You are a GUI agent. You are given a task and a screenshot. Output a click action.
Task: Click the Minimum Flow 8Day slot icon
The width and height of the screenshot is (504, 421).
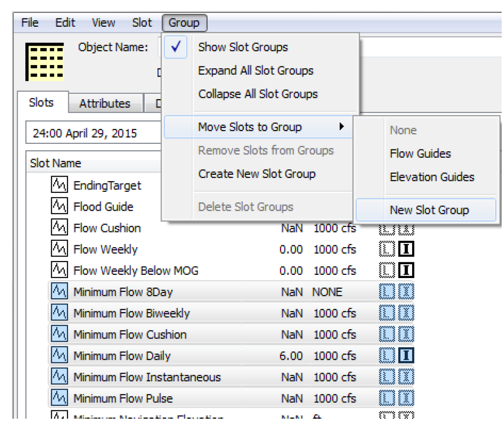59,292
